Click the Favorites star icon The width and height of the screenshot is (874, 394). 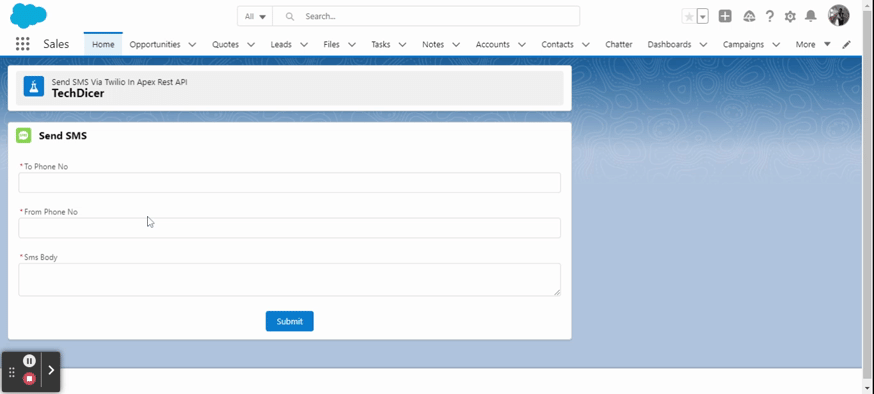(689, 17)
